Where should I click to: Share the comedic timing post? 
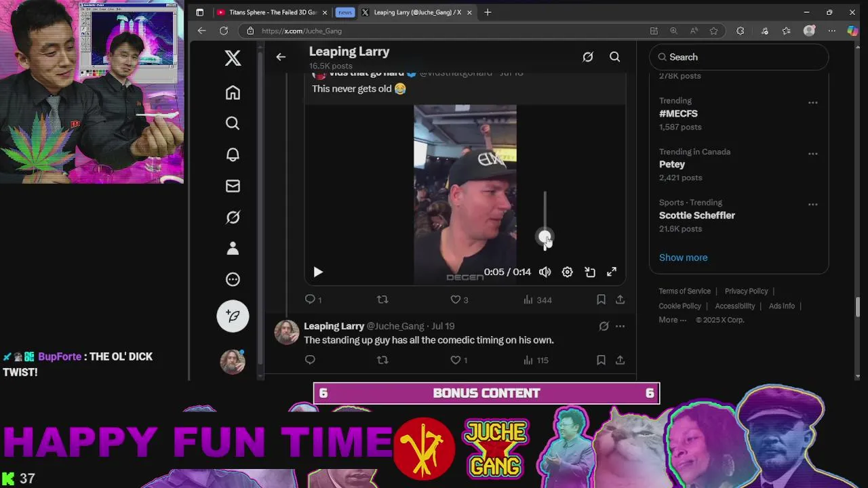click(620, 360)
